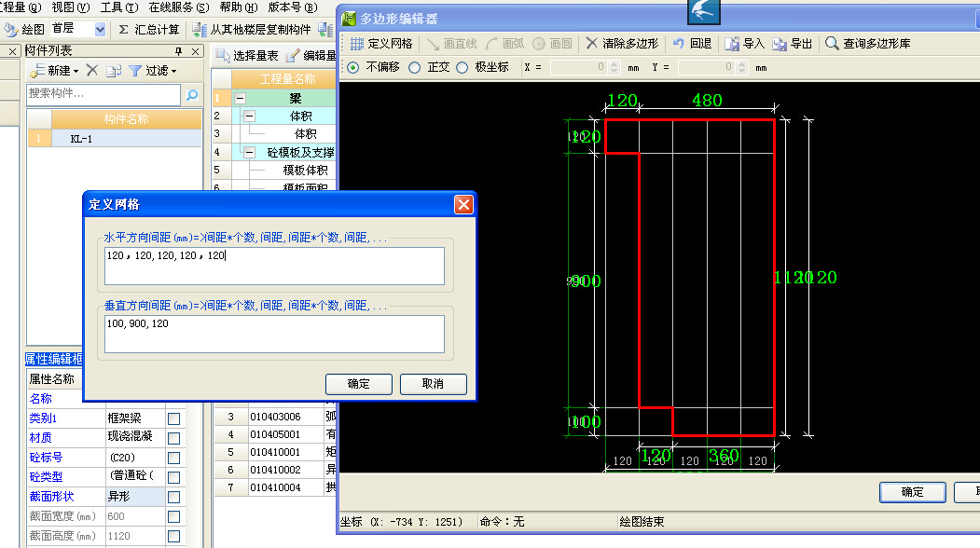Click into the 垂直方向间距 input field

tap(274, 334)
